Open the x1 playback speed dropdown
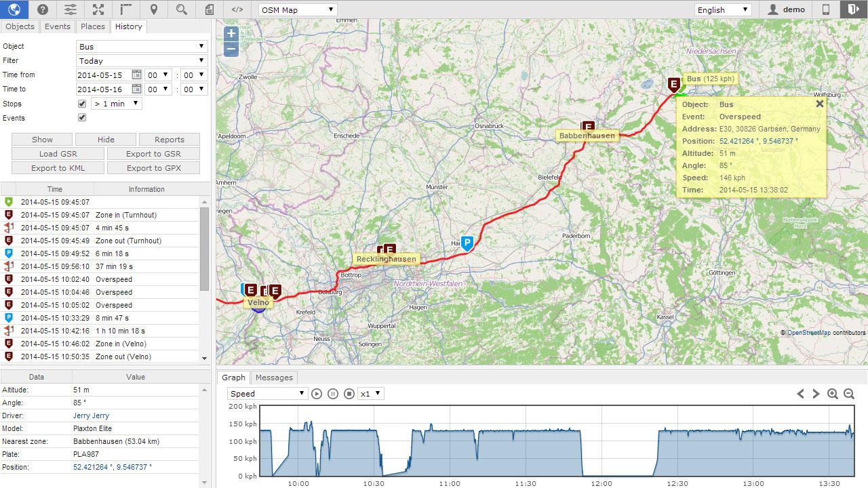Screen dimensions: 868x488 pyautogui.click(x=371, y=394)
